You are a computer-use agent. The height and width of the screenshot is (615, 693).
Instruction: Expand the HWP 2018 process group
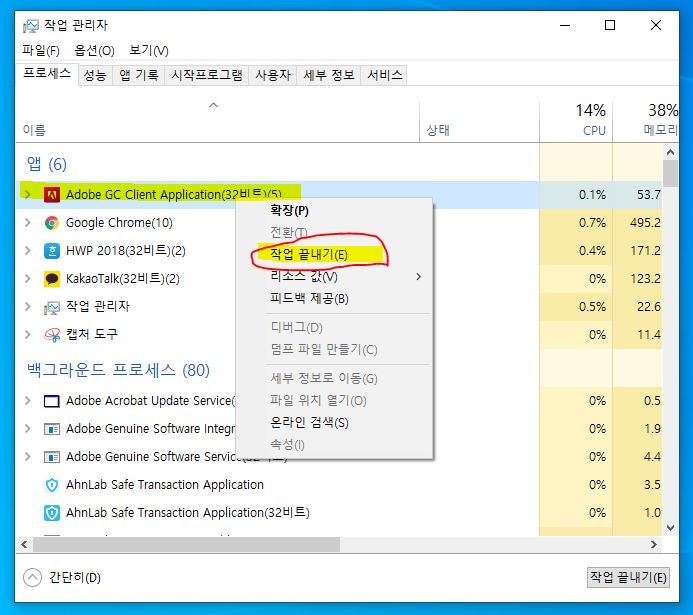pyautogui.click(x=27, y=251)
